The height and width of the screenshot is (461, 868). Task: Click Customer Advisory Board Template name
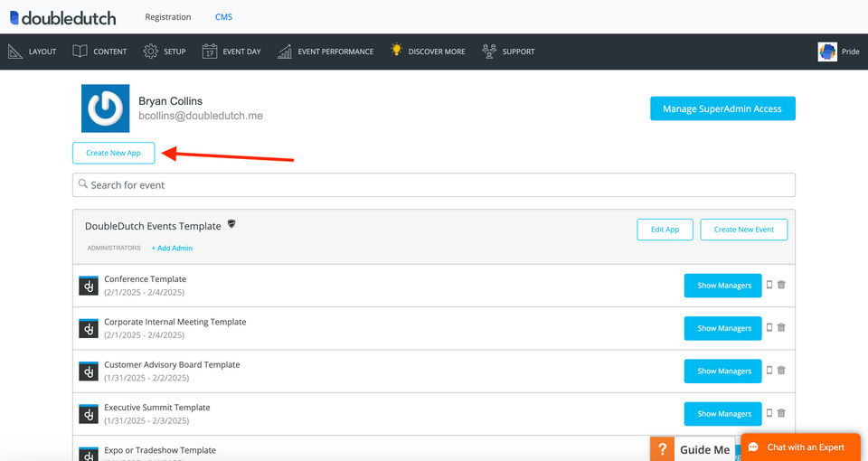[172, 364]
